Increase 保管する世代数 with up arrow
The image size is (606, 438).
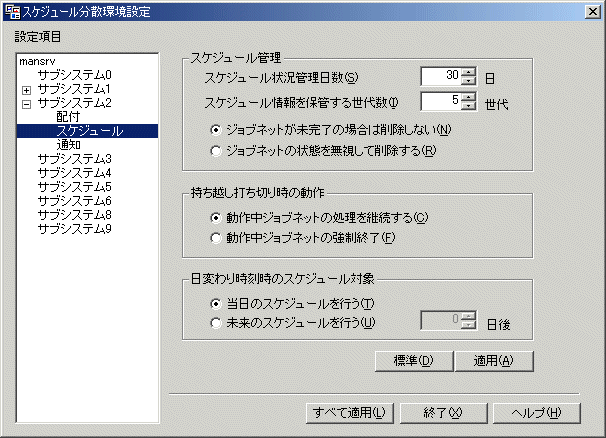(468, 97)
